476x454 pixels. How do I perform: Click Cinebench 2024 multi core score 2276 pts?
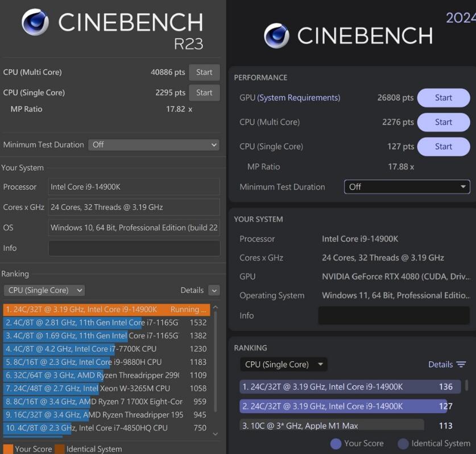(x=398, y=122)
